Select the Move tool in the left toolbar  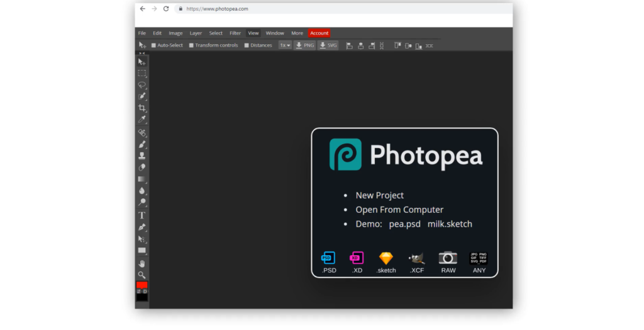click(x=142, y=62)
